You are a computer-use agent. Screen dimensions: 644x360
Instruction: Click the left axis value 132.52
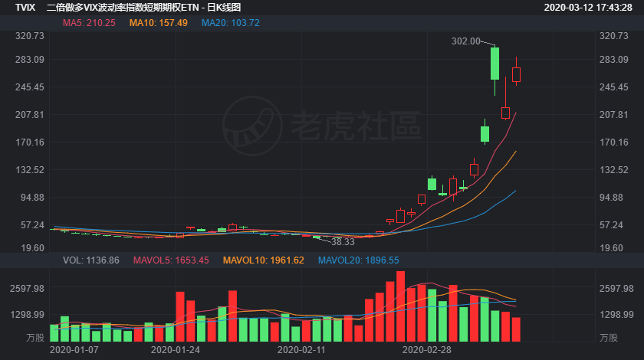(x=30, y=170)
